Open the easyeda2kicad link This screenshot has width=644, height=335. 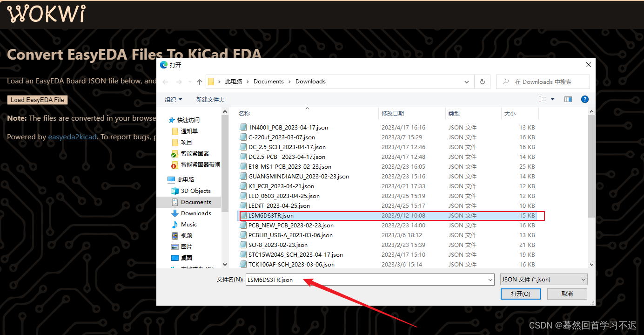[73, 137]
